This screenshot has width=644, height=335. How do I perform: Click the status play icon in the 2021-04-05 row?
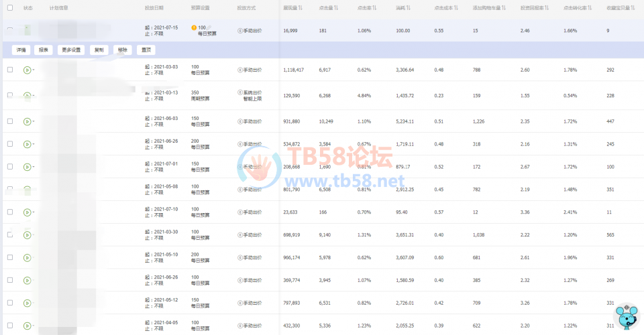[x=27, y=326]
